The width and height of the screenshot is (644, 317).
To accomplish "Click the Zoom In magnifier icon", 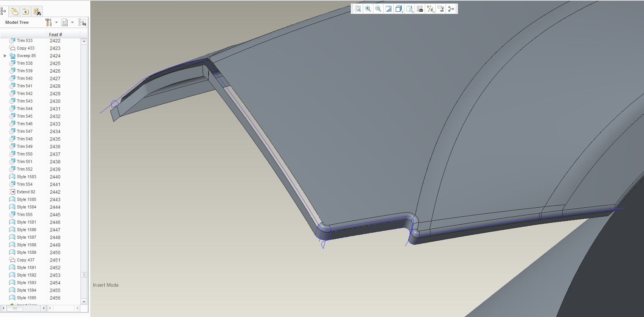I will pyautogui.click(x=368, y=9).
